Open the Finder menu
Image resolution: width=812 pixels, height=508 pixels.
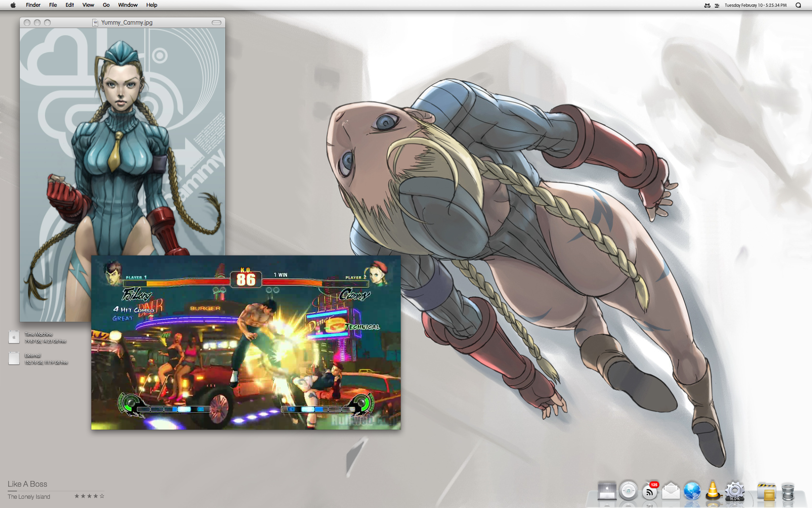pyautogui.click(x=33, y=5)
